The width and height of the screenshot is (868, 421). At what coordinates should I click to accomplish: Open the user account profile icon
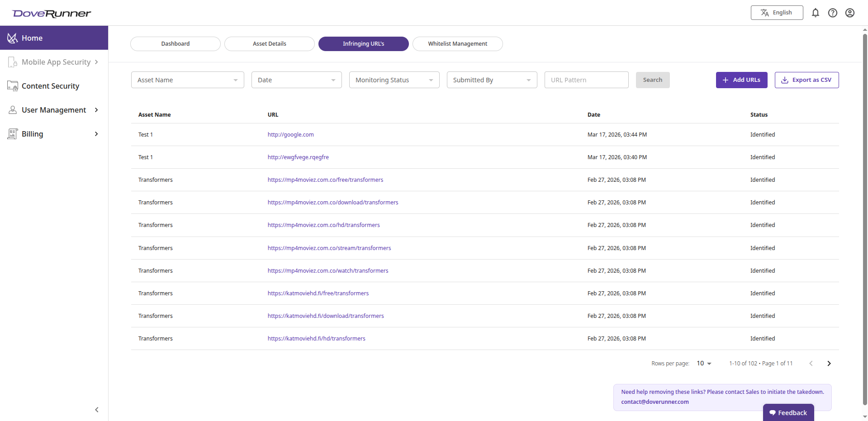(x=850, y=13)
